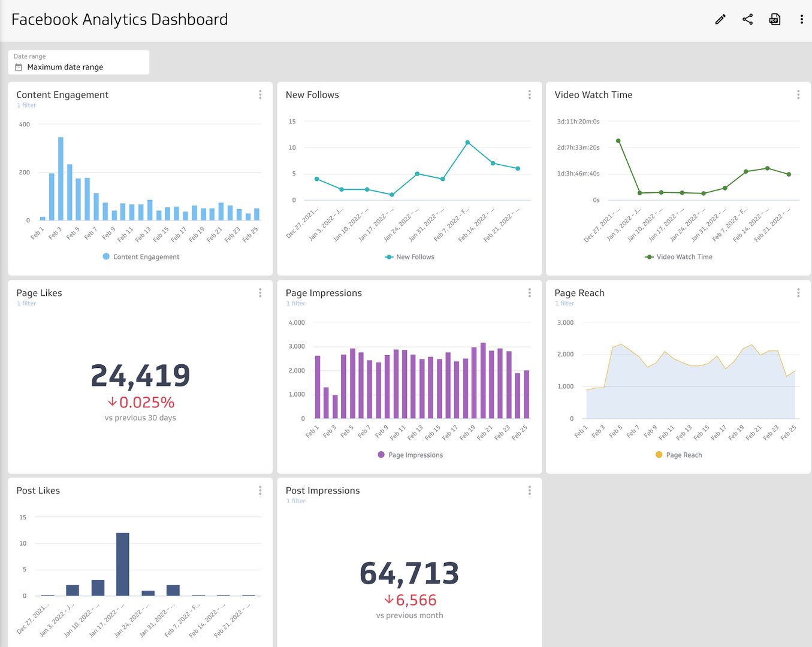Open the calendar icon in Date range field

18,67
